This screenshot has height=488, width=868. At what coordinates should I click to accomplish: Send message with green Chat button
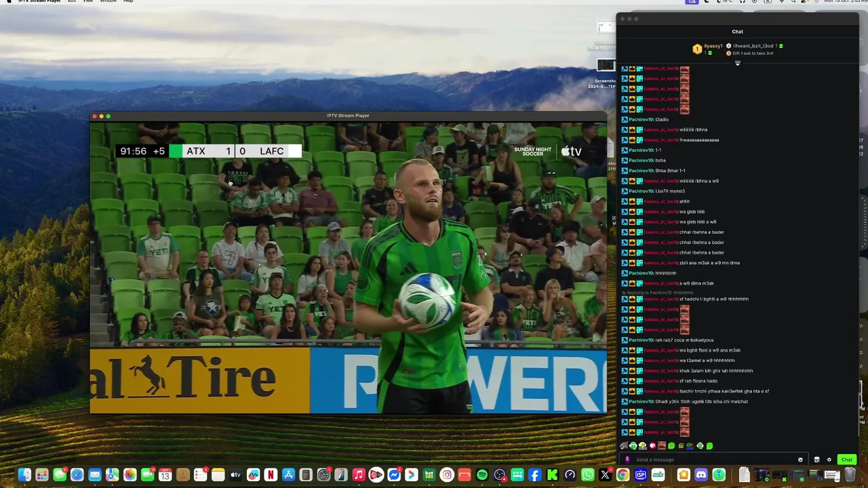click(x=847, y=460)
